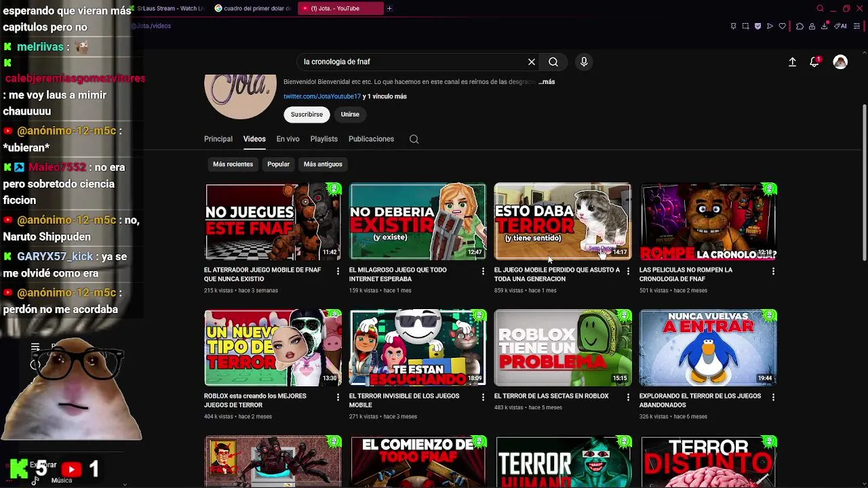This screenshot has width=868, height=488.
Task: Click the Unirse button
Action: [350, 115]
